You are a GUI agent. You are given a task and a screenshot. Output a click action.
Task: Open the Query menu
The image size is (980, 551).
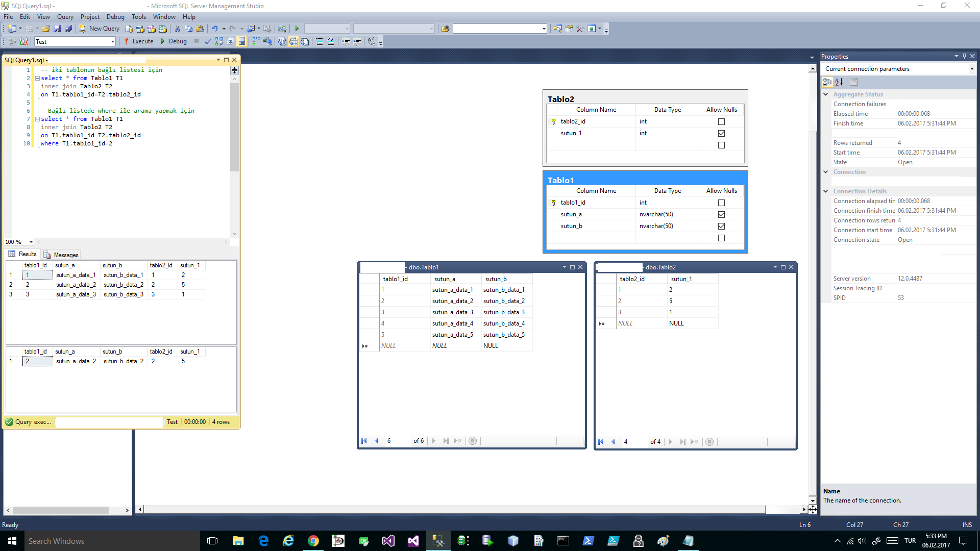pos(65,17)
